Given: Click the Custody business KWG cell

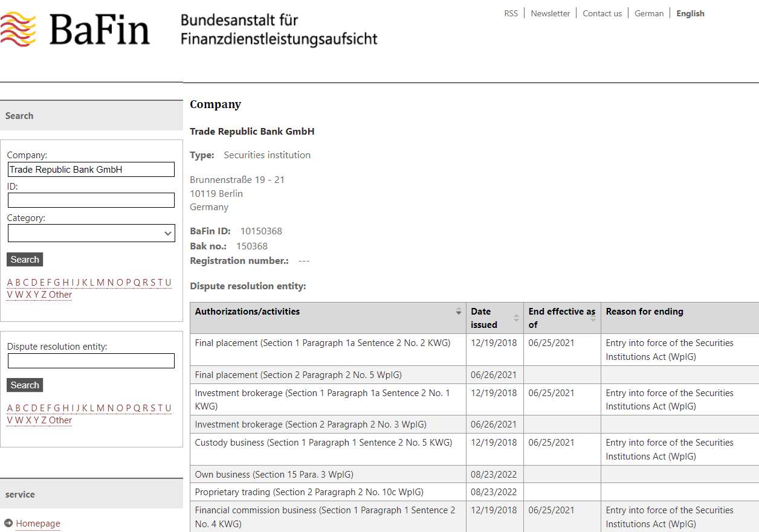Looking at the screenshot, I should (328, 449).
